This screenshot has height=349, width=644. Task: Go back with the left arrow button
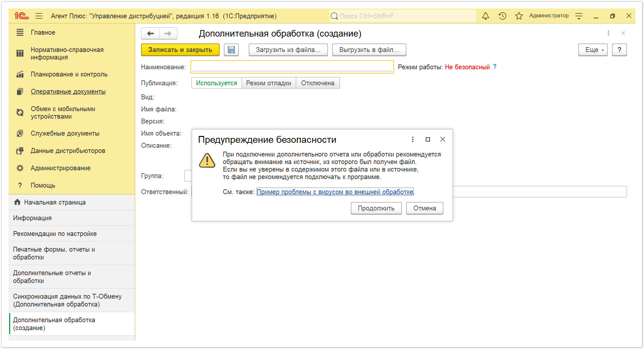click(x=151, y=33)
